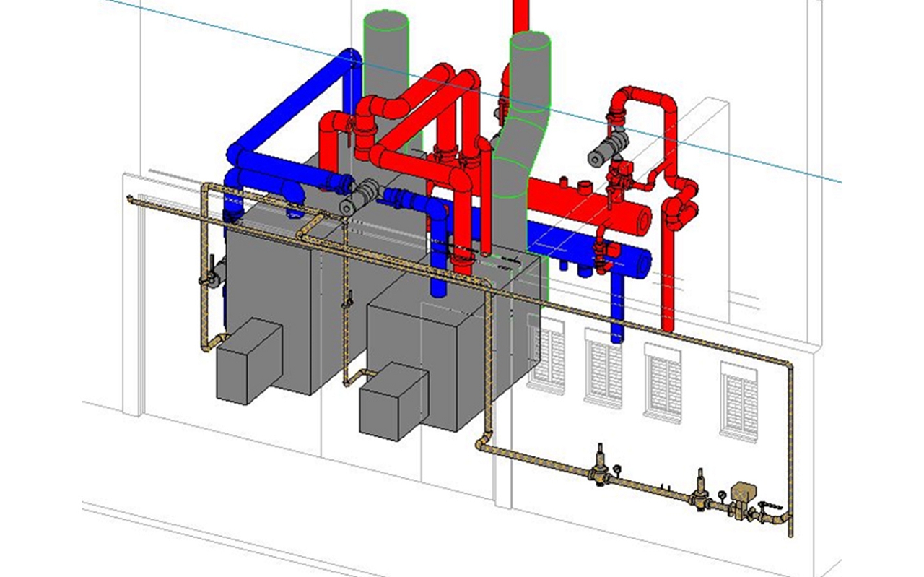This screenshot has height=577, width=924.
Task: Select the tan gas valve box
Action: pyautogui.click(x=741, y=495)
